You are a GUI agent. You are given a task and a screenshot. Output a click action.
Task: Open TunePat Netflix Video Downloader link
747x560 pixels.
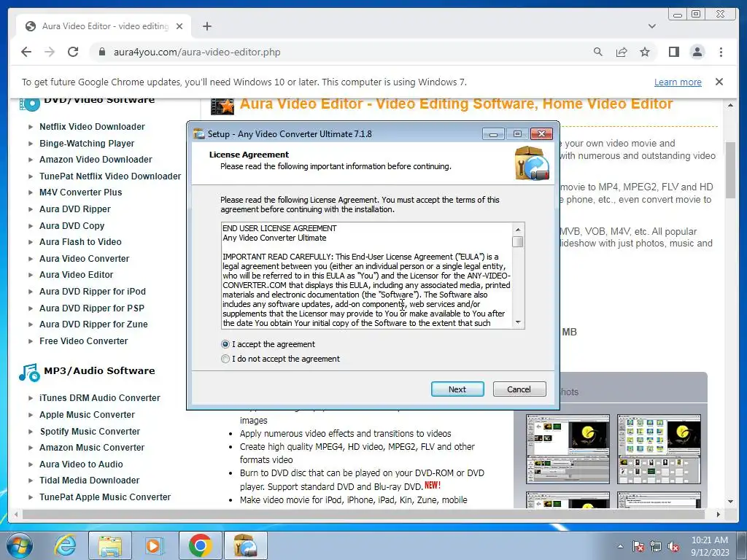click(110, 176)
